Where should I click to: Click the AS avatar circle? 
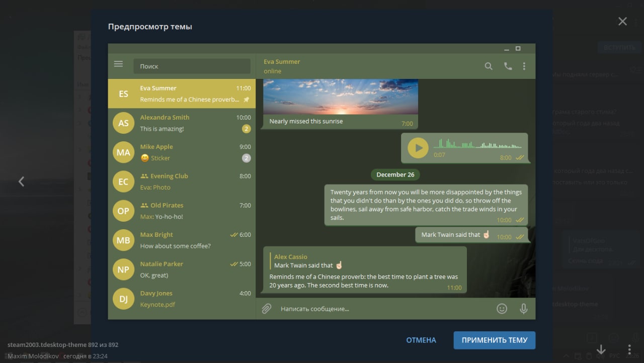tap(123, 123)
